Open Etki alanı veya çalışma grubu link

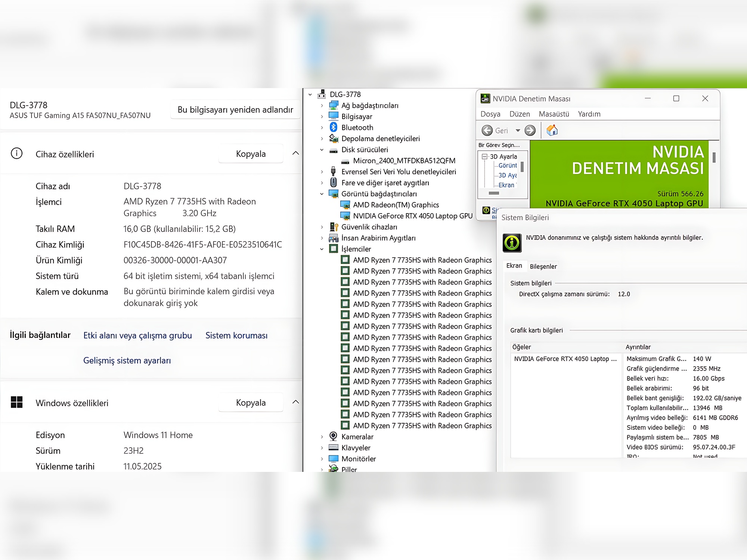pos(137,335)
